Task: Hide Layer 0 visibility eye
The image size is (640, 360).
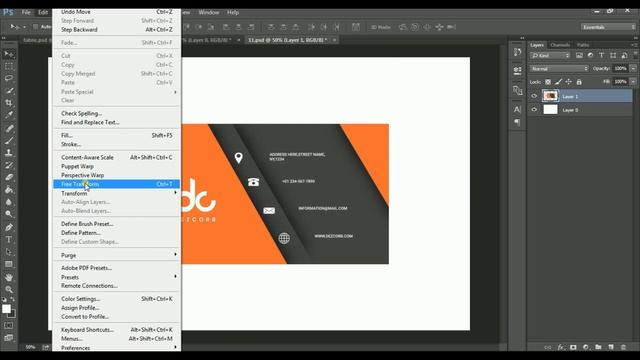Action: pyautogui.click(x=534, y=109)
